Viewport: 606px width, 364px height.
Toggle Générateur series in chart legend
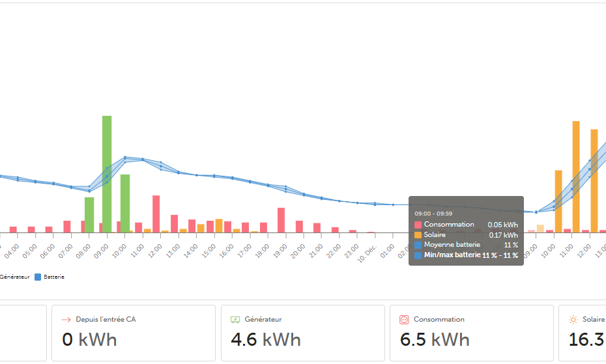(x=14, y=277)
